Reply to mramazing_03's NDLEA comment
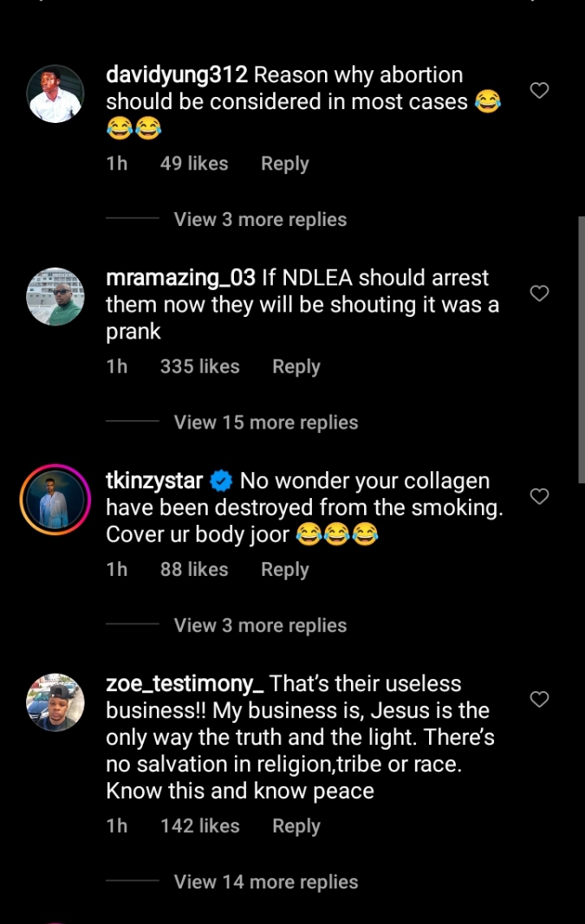 coord(296,367)
